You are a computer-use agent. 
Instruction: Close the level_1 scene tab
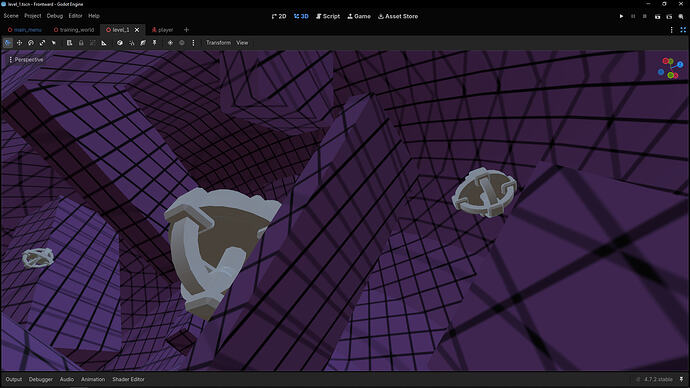pyautogui.click(x=137, y=30)
